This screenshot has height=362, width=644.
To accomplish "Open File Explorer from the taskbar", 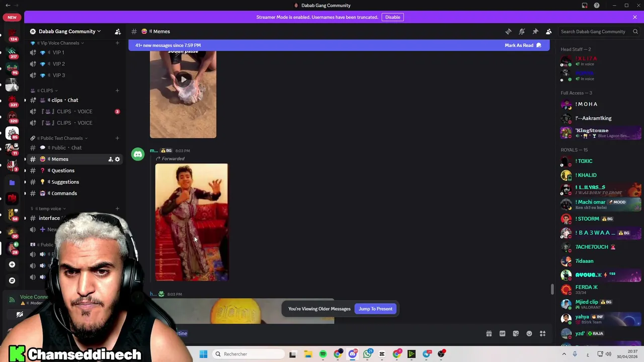I will [x=308, y=354].
